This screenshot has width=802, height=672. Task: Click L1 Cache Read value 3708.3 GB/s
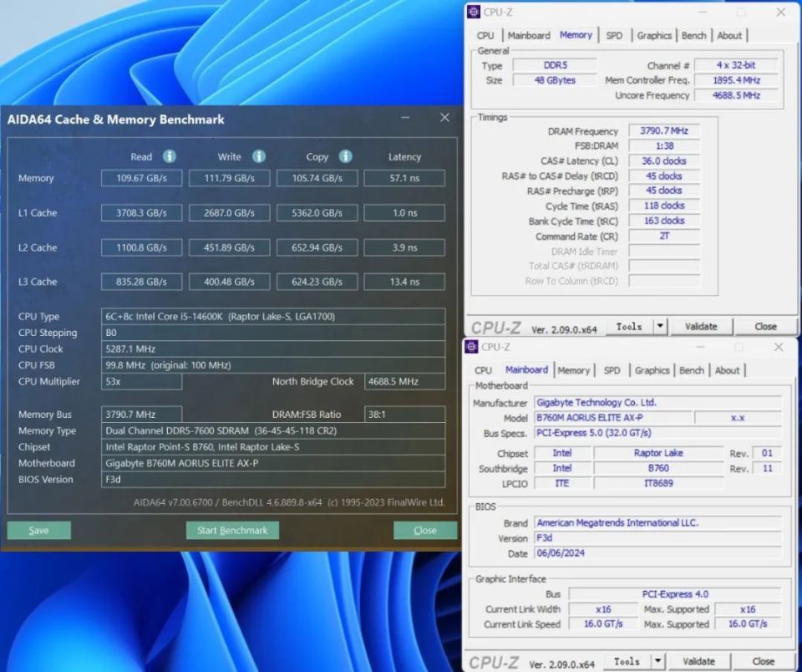pos(142,213)
